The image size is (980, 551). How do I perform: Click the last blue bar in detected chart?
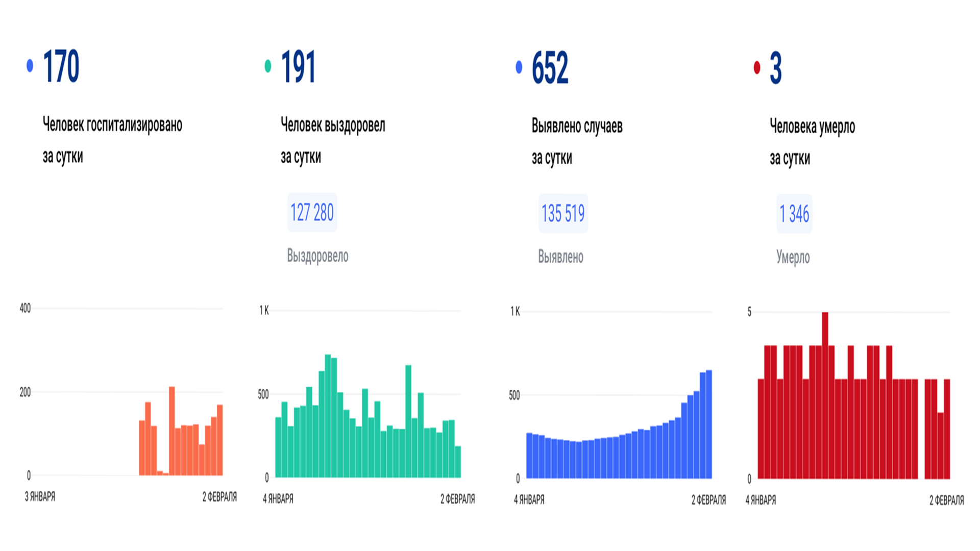pos(709,424)
